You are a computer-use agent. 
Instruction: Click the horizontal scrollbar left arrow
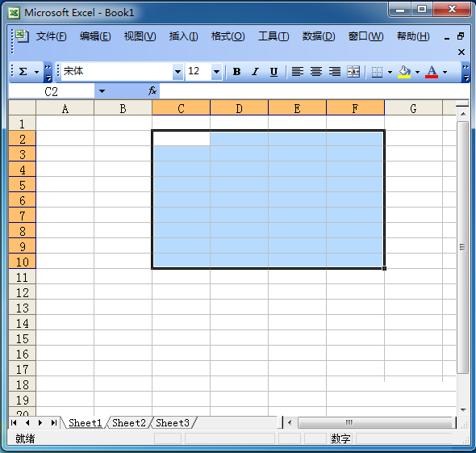290,422
